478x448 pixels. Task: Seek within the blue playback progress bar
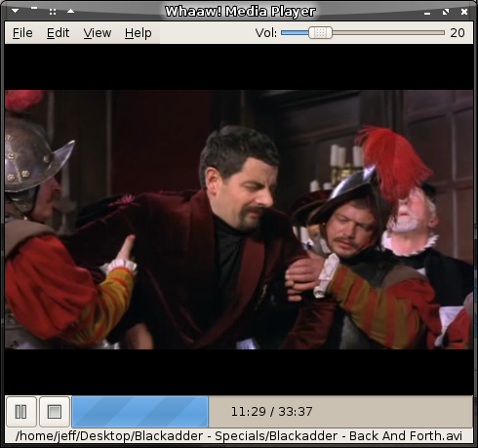tap(272, 412)
